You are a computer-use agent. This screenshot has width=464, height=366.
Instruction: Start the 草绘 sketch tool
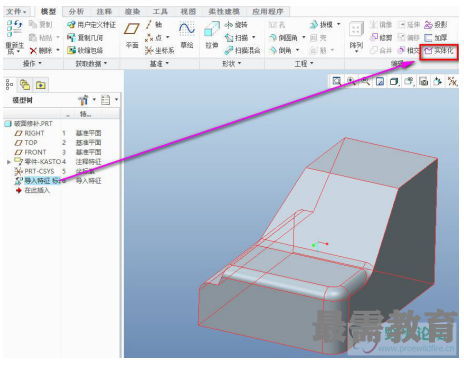[187, 35]
